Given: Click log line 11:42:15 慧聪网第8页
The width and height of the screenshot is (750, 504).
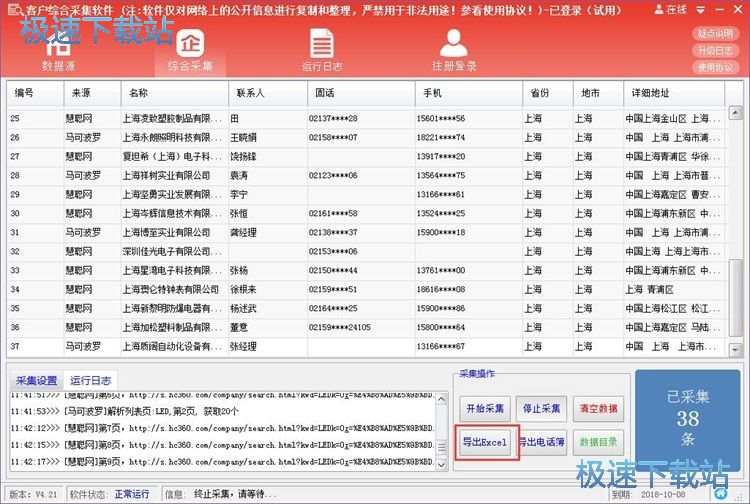Looking at the screenshot, I should click(x=222, y=445).
